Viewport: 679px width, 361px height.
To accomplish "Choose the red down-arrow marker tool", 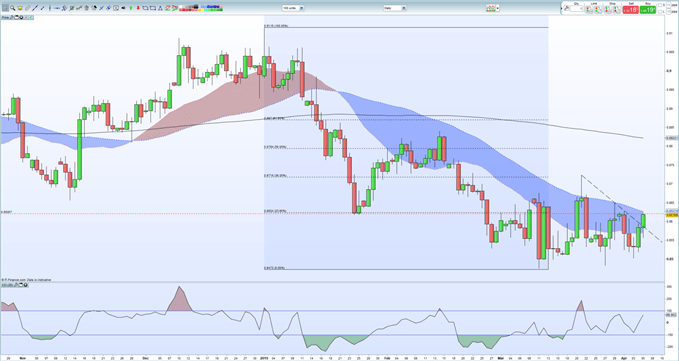I will (x=138, y=8).
